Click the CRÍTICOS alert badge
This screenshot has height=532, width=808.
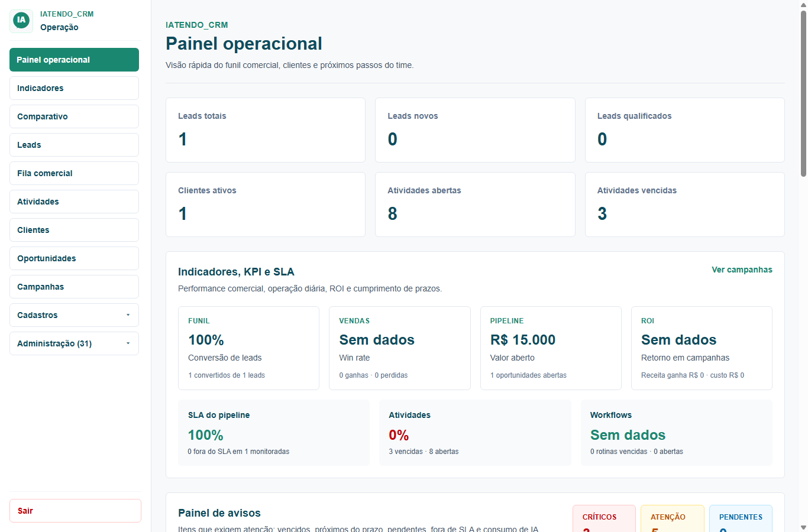click(604, 519)
